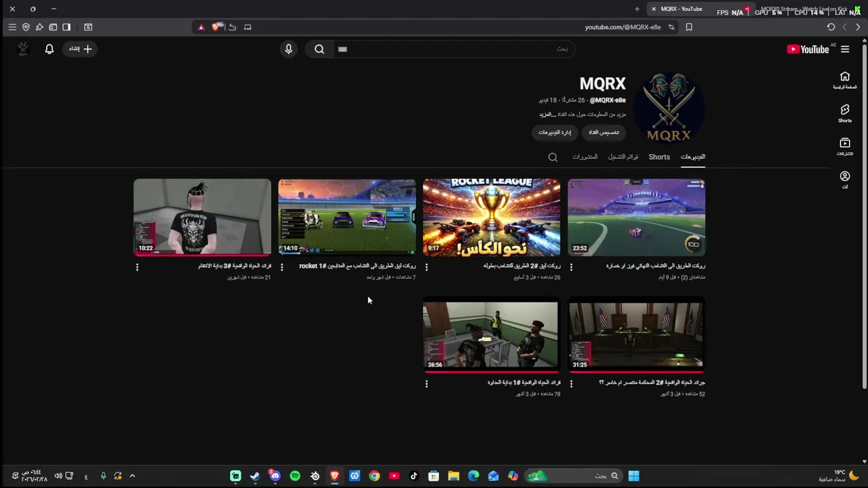Click Customize channel button
The height and width of the screenshot is (488, 868).
tap(604, 132)
